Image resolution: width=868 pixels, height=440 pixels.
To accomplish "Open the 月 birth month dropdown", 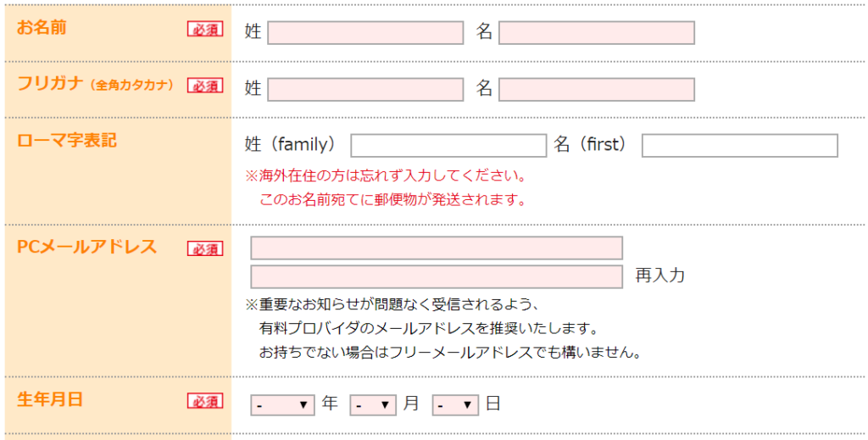I will [373, 405].
